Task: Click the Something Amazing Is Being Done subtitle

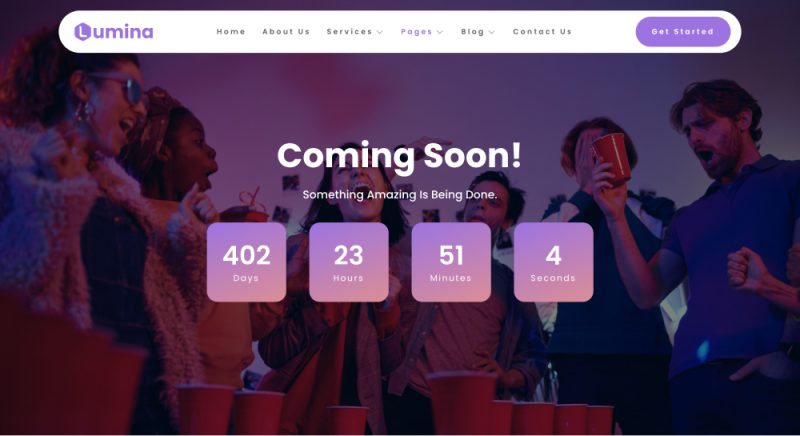Action: (x=399, y=195)
